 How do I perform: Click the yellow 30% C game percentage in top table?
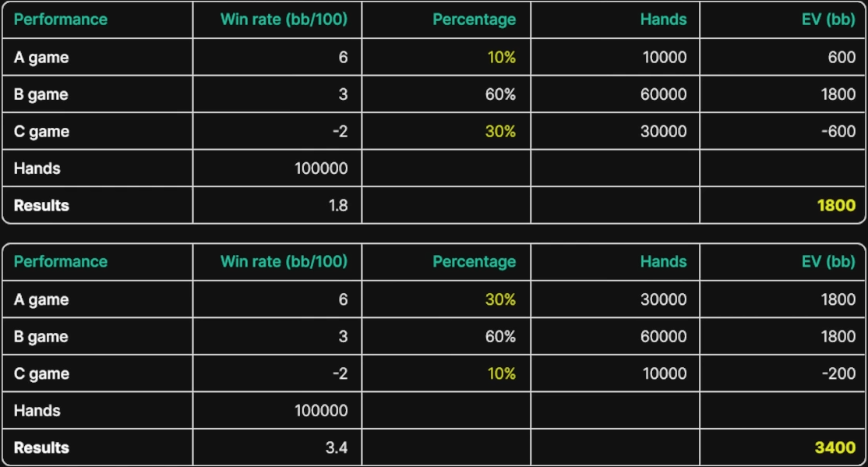click(x=500, y=131)
